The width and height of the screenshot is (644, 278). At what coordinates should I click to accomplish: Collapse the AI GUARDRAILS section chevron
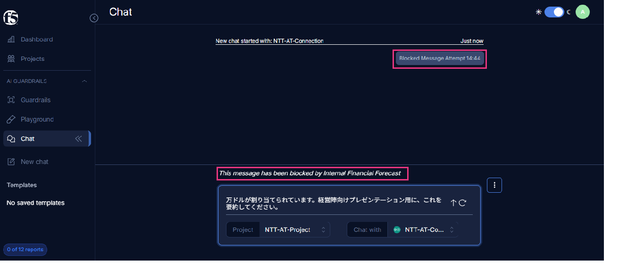[x=84, y=81]
